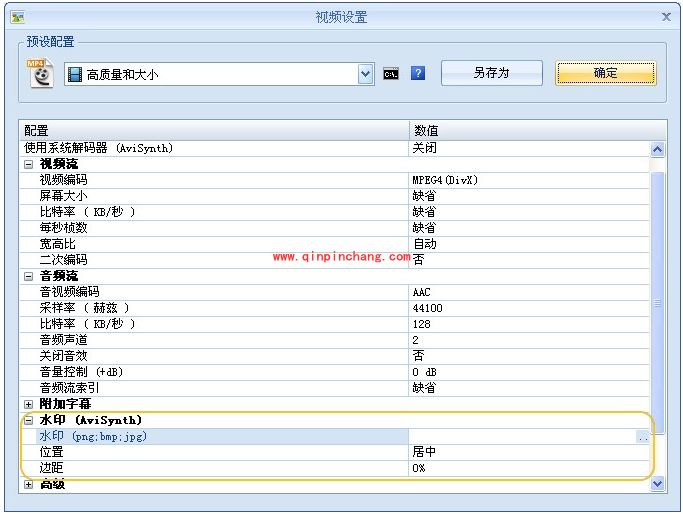Select the 位置 row
683x514 pixels.
tap(335, 452)
